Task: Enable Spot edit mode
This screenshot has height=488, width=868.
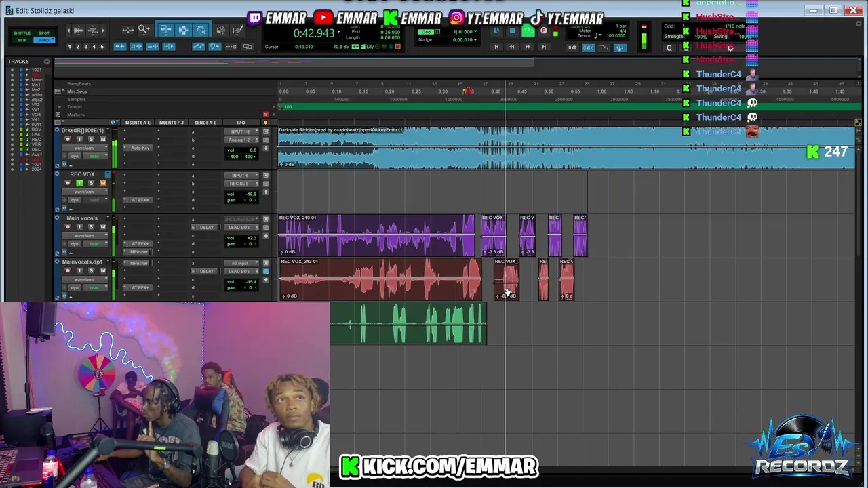Action: point(44,33)
